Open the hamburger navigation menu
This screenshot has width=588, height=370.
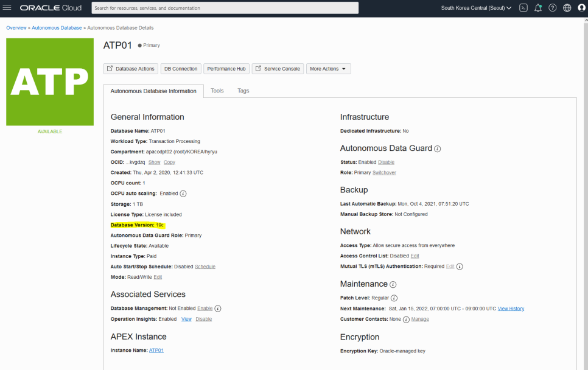7,7
